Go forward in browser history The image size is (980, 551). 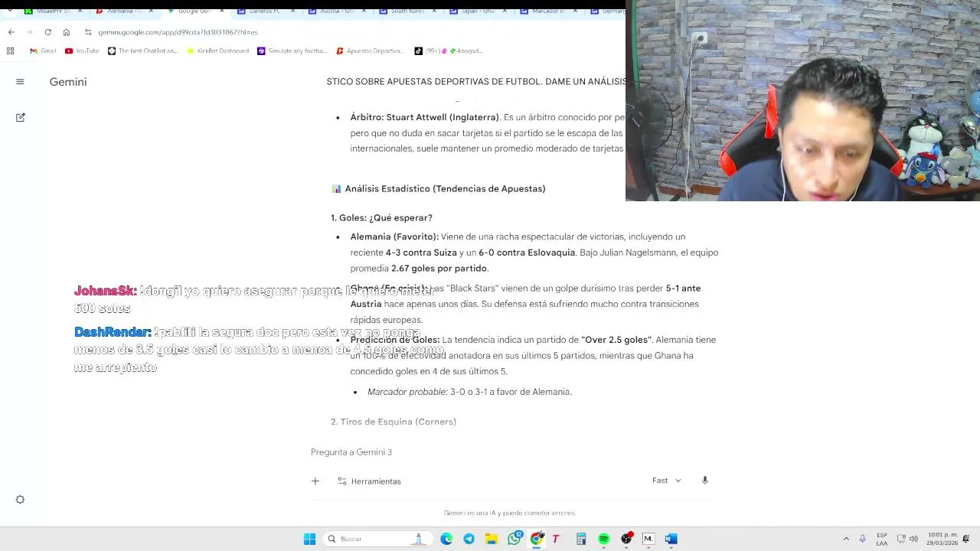click(29, 32)
